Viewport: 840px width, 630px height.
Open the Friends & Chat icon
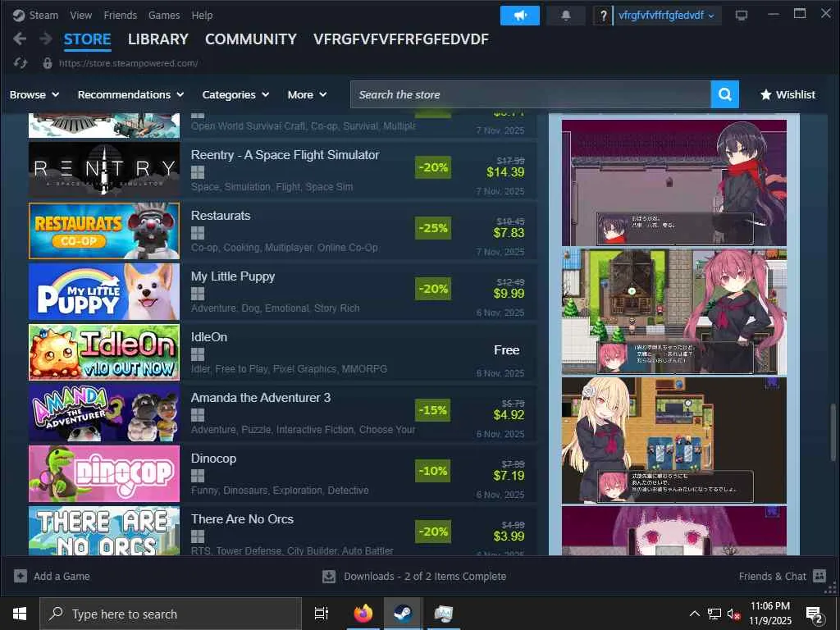click(819, 576)
